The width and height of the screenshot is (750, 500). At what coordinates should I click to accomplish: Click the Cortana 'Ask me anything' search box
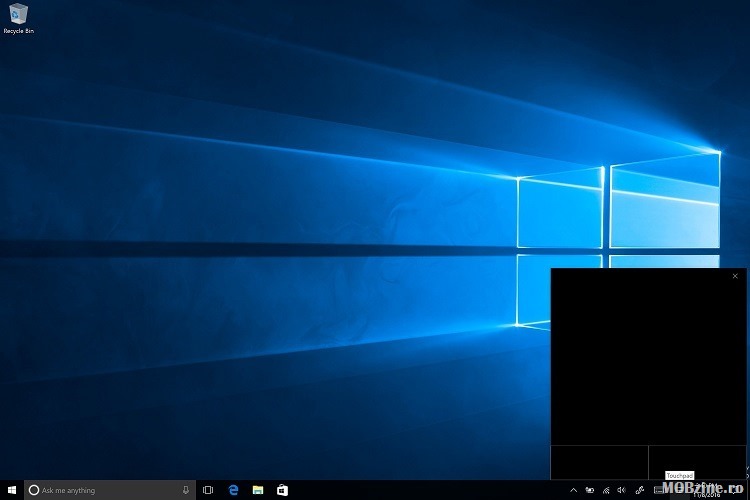[110, 490]
